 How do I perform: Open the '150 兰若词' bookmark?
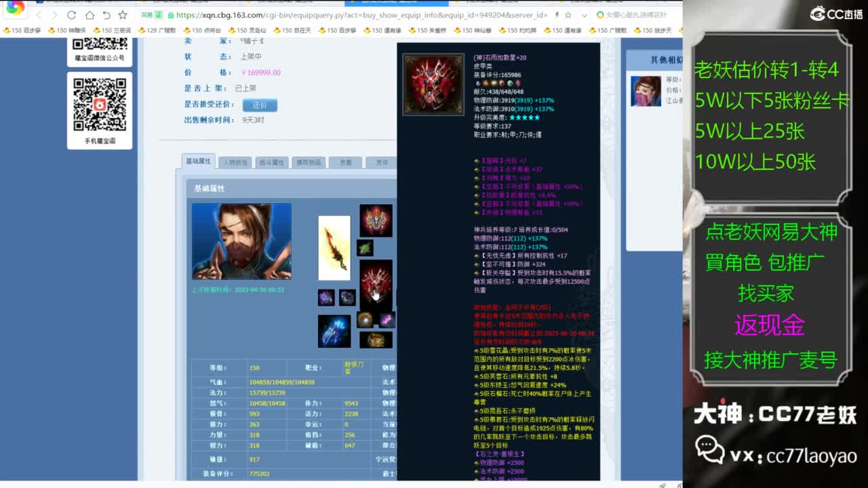click(112, 30)
